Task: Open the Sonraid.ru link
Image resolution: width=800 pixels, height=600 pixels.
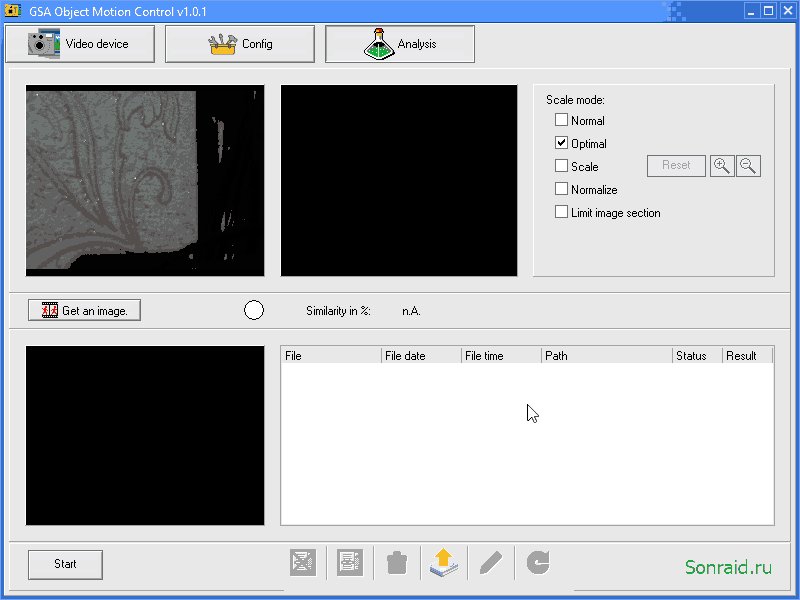Action: (728, 567)
